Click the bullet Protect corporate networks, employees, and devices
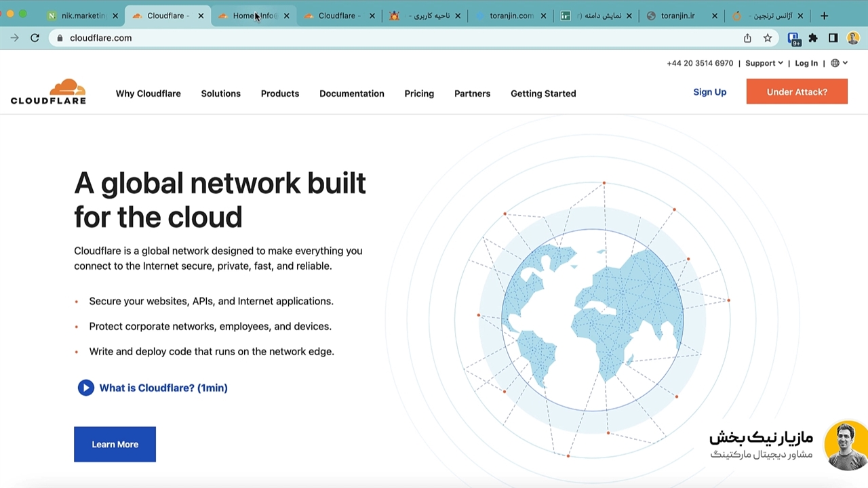This screenshot has height=488, width=868. pos(210,326)
